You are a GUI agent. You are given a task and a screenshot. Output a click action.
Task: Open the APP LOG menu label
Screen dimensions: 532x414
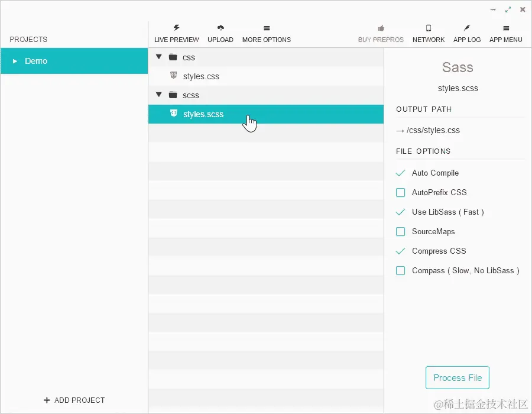pyautogui.click(x=467, y=40)
